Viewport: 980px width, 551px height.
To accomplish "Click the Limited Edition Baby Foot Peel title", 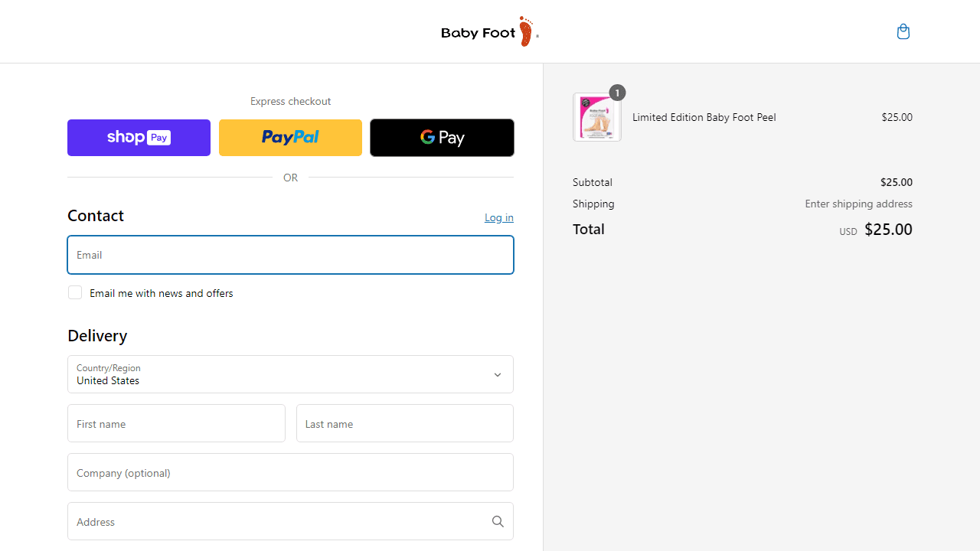I will click(x=704, y=117).
